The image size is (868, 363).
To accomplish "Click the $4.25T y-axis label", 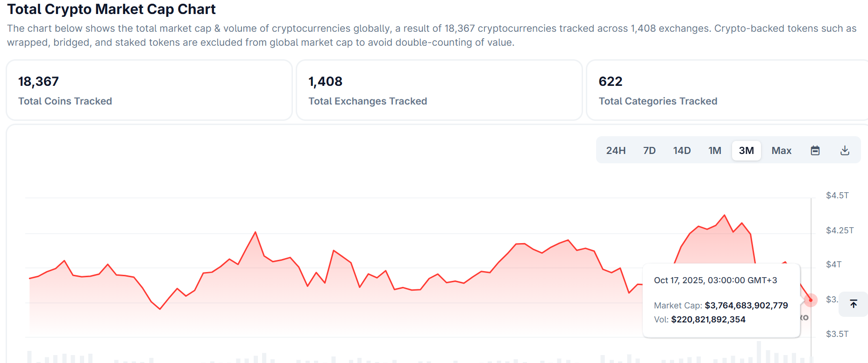I will pos(840,230).
